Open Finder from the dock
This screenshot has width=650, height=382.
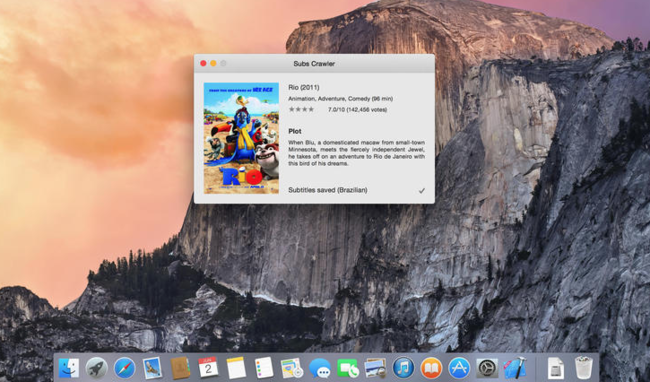click(69, 367)
